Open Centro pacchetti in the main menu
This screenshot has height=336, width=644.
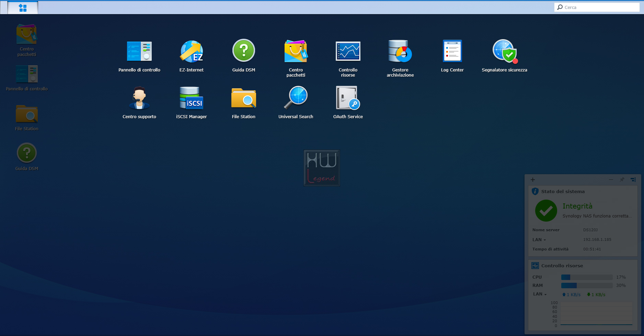(296, 58)
